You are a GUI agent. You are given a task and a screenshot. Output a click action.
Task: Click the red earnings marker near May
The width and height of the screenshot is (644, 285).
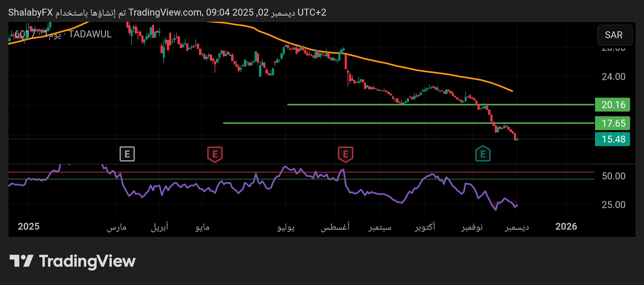click(215, 154)
